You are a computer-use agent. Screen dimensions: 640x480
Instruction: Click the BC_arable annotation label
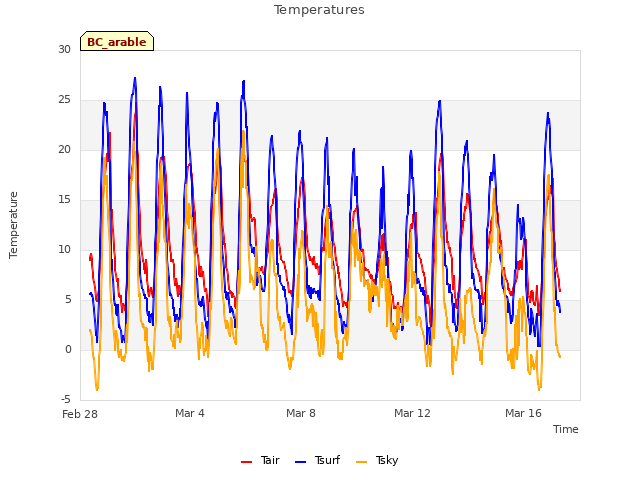point(117,41)
